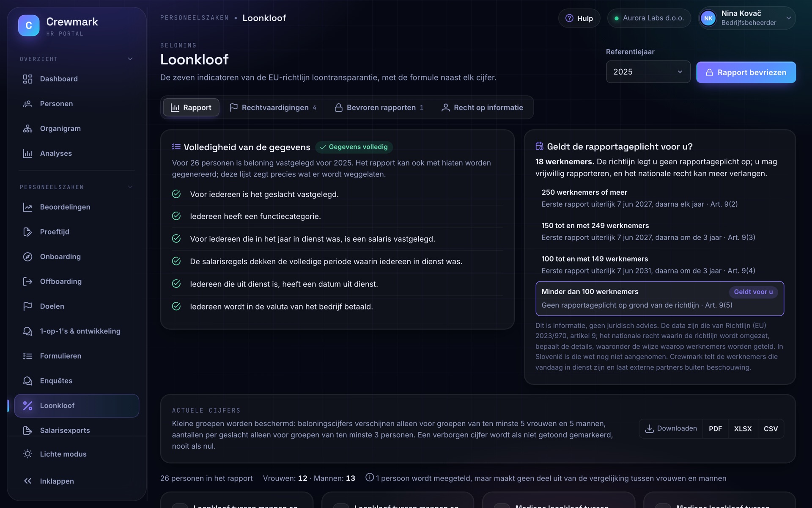Screen dimensions: 812x508
Task: Open the Referentiejaar 2025 dropdown
Action: tap(648, 72)
